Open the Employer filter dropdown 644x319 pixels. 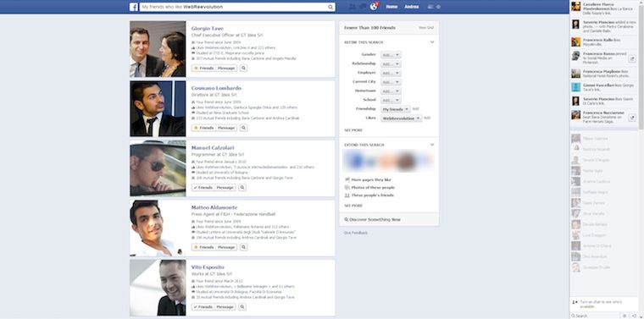[391, 73]
